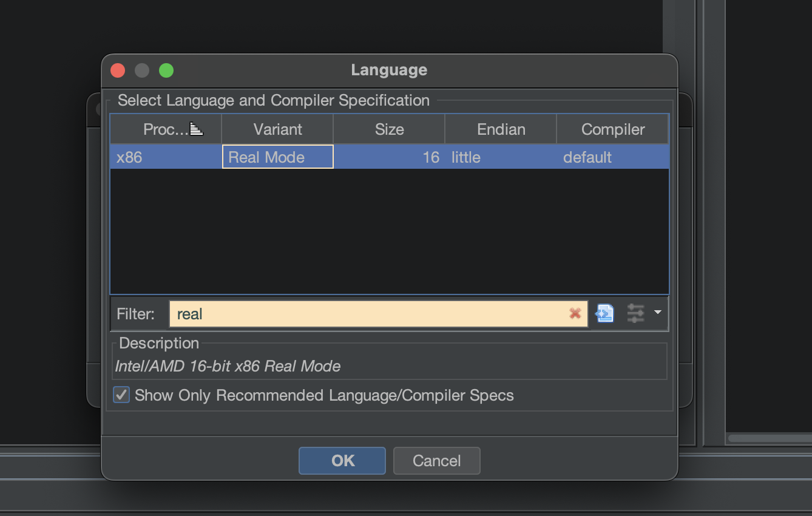Open the filter options sliders icon
Viewport: 812px width, 516px height.
[635, 313]
